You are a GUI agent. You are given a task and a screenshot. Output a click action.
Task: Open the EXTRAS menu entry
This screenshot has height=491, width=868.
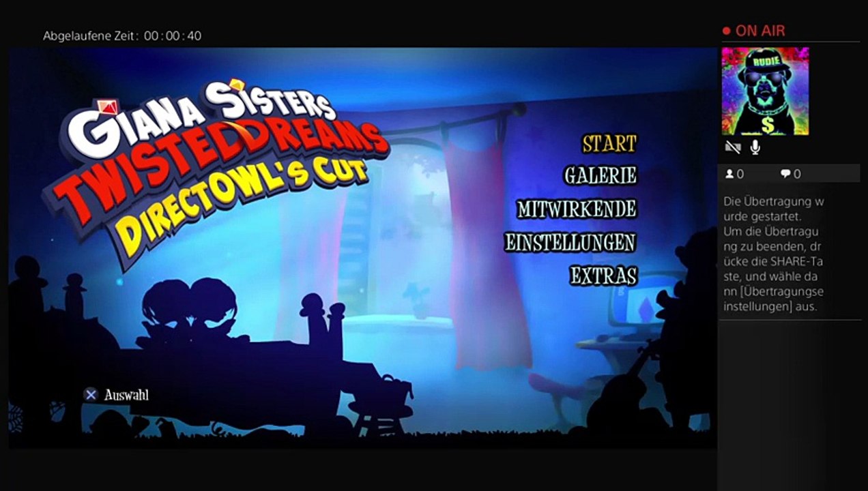pyautogui.click(x=603, y=276)
